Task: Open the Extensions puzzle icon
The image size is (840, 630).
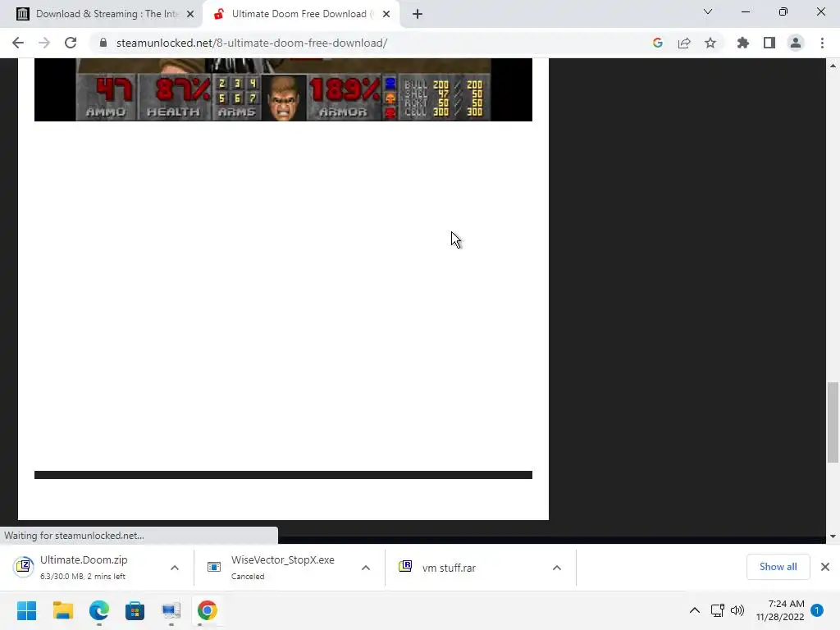Action: point(743,43)
